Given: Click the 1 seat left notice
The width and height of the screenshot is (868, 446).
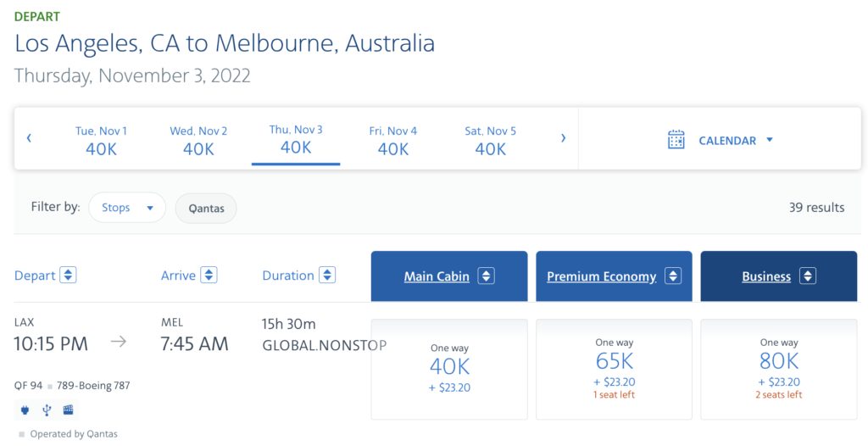Looking at the screenshot, I should 614,394.
